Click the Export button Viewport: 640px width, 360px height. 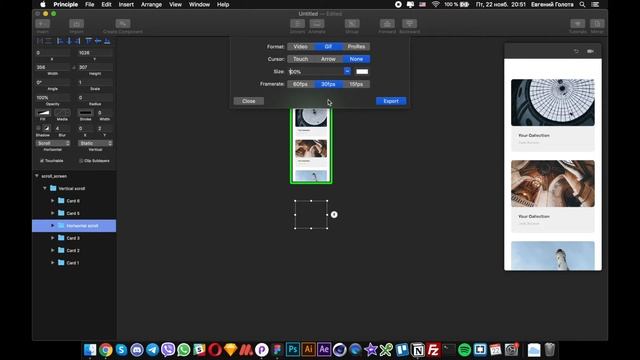click(x=391, y=101)
